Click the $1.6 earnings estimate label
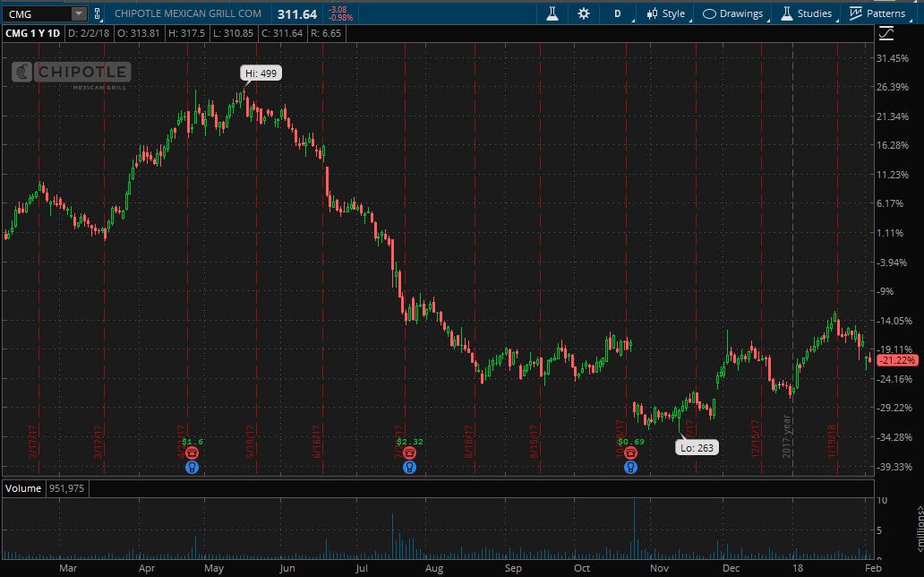 (192, 442)
